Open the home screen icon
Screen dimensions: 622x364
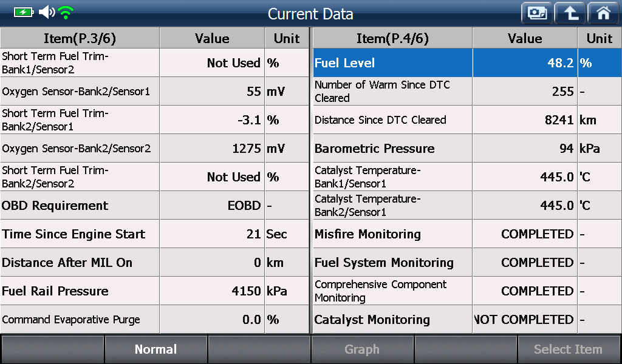click(x=603, y=13)
